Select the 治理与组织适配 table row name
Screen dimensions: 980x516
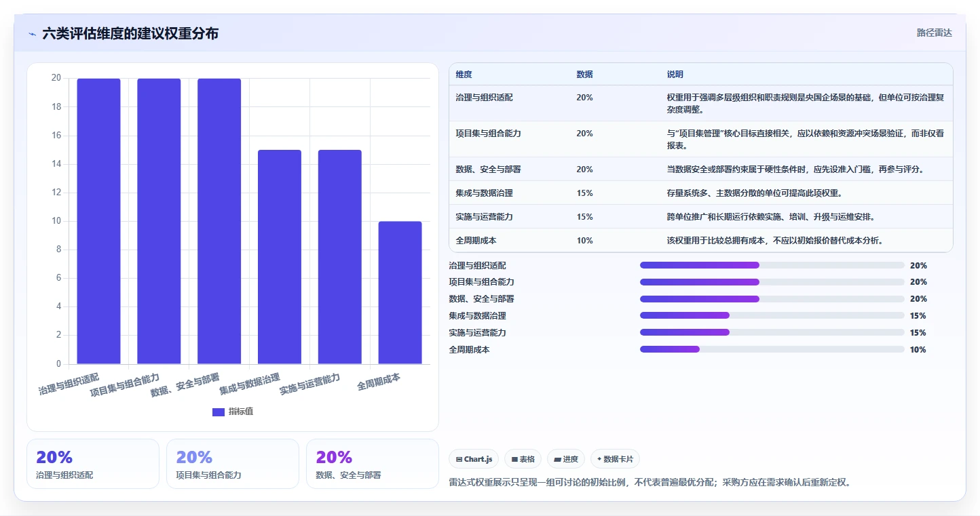coord(485,98)
